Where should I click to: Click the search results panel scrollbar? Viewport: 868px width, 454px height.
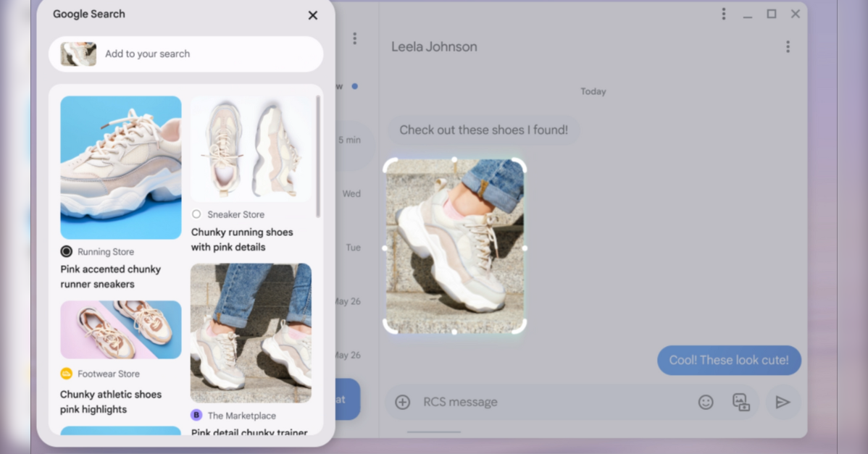[318, 156]
